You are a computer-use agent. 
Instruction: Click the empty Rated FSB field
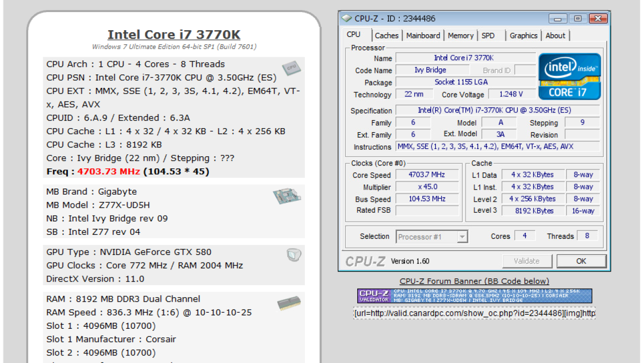pyautogui.click(x=427, y=211)
